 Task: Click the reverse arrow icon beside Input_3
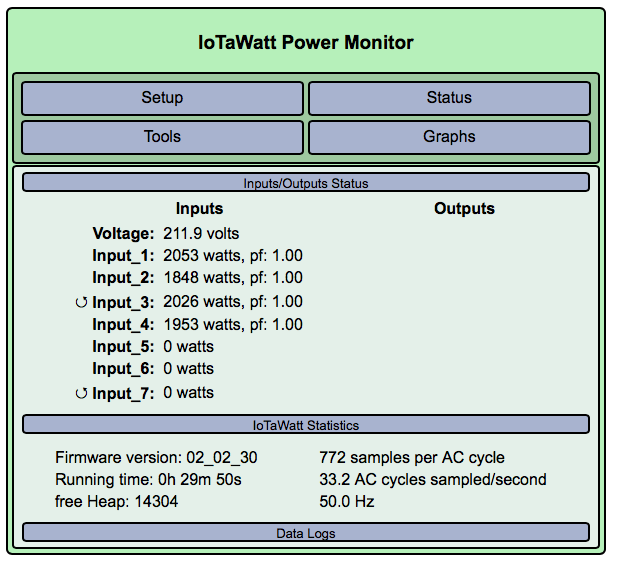pyautogui.click(x=81, y=303)
